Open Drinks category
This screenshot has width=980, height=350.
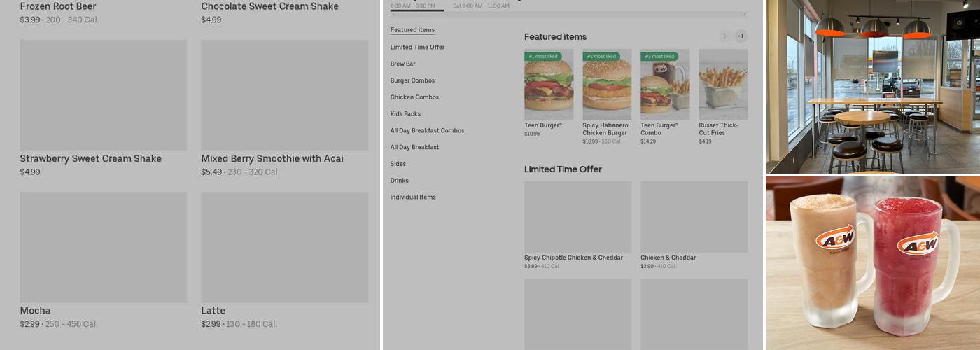pyautogui.click(x=400, y=181)
